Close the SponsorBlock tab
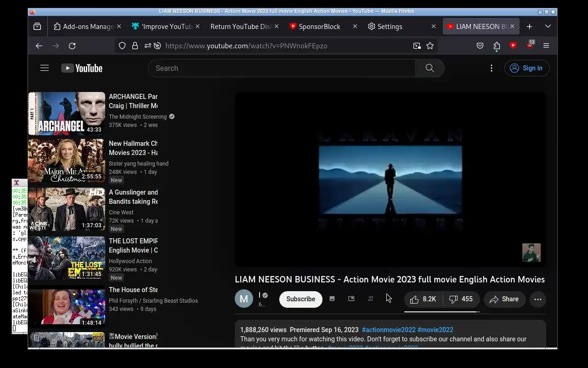 click(355, 27)
